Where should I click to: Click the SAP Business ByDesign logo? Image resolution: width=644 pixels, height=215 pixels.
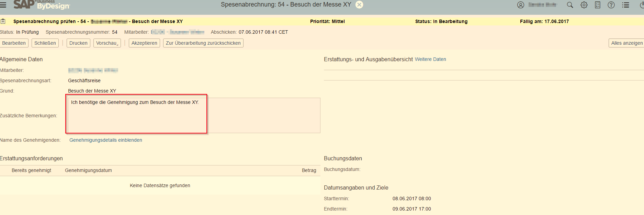coord(42,4)
